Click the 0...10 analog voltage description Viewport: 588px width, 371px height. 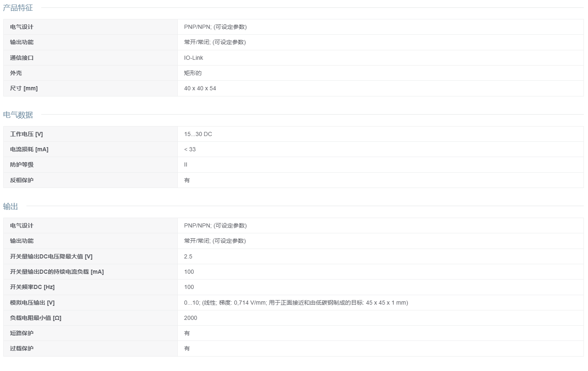tap(296, 303)
